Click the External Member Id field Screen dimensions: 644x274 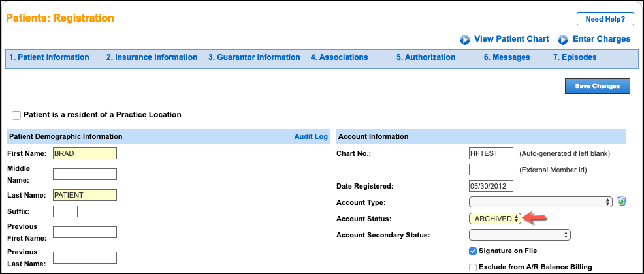(x=491, y=170)
